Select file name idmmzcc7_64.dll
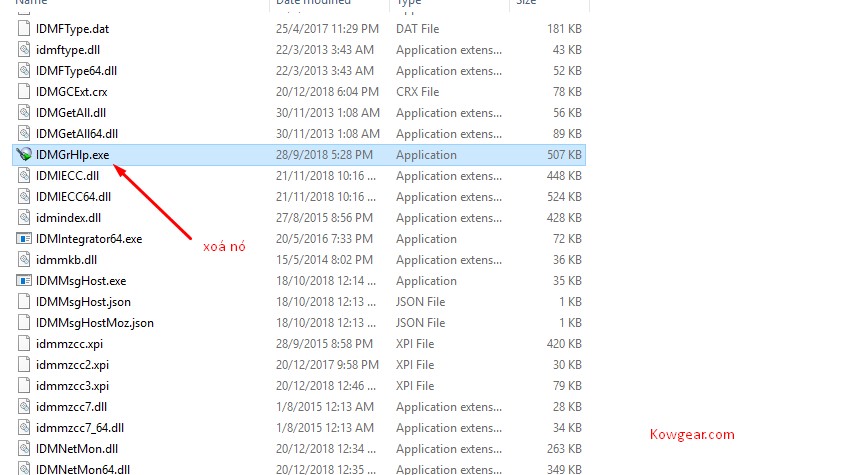The height and width of the screenshot is (475, 848). 80,428
